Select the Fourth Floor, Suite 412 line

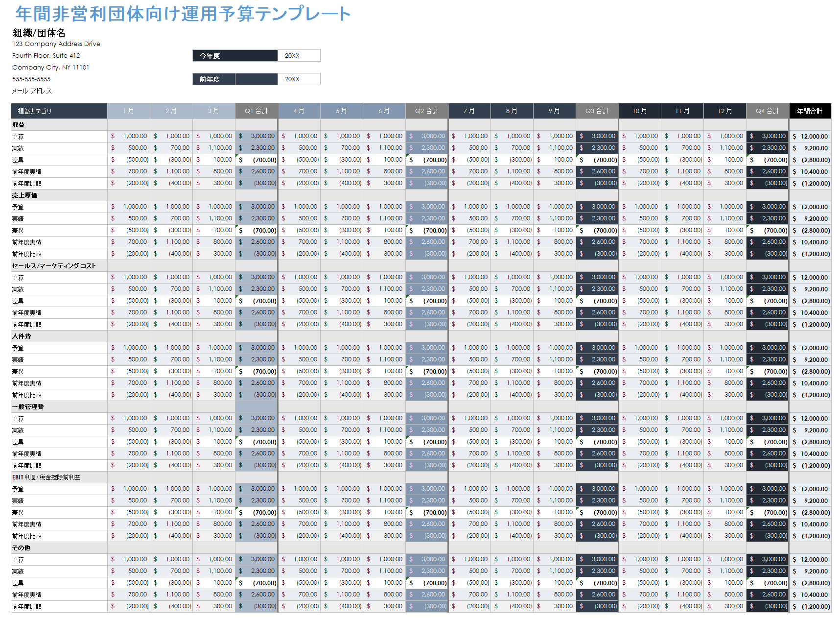[x=46, y=55]
